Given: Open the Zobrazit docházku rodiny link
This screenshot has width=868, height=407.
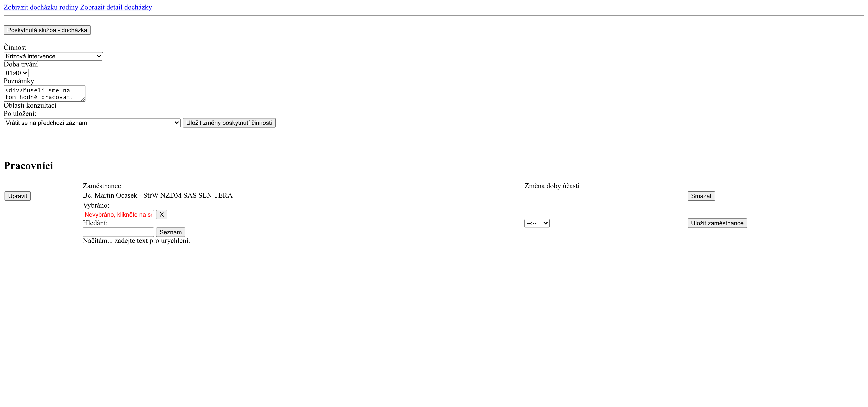Looking at the screenshot, I should [41, 7].
